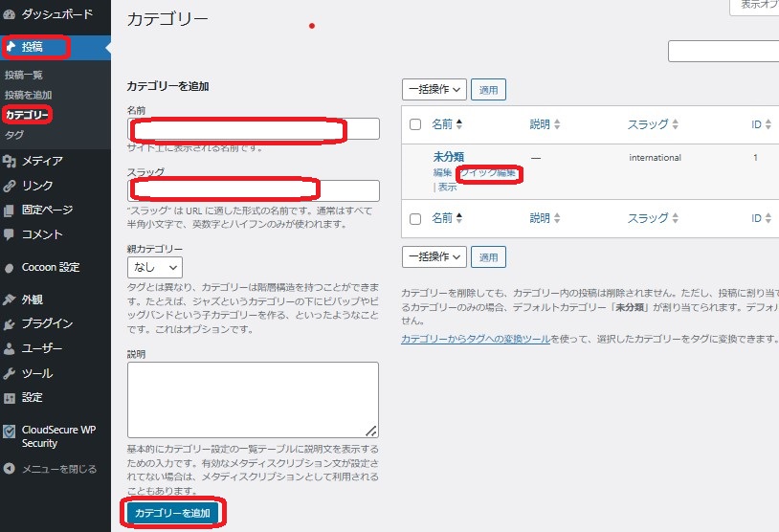Screen dimensions: 779x532
Task: Open the parent category dropdown
Action: [x=154, y=268]
